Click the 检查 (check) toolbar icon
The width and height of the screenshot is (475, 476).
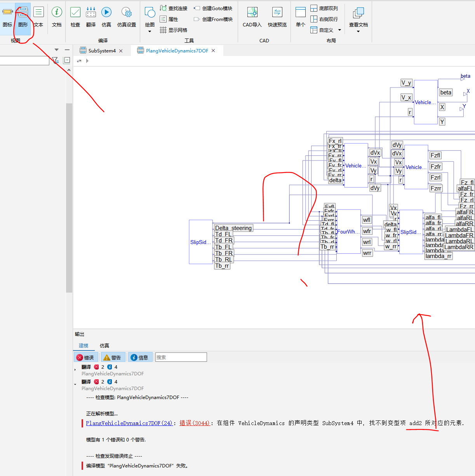point(75,17)
